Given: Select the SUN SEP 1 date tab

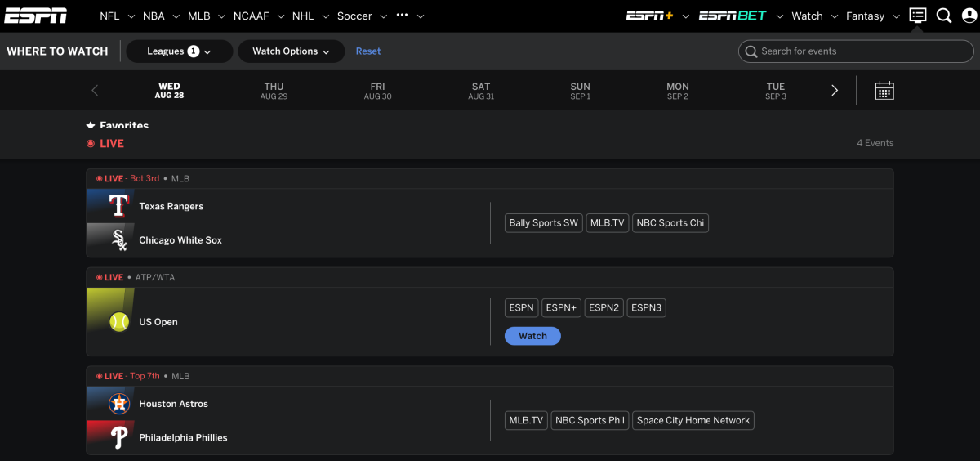Looking at the screenshot, I should [x=580, y=91].
